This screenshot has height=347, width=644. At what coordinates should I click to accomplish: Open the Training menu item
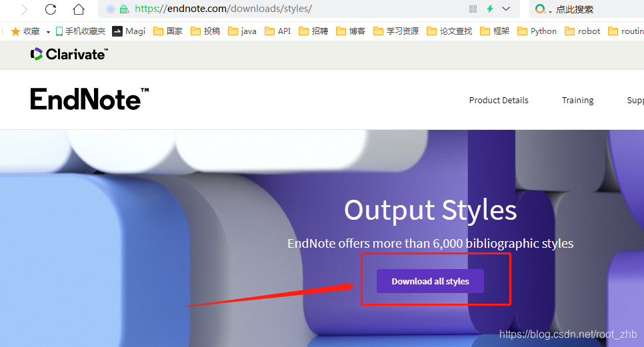pos(577,100)
